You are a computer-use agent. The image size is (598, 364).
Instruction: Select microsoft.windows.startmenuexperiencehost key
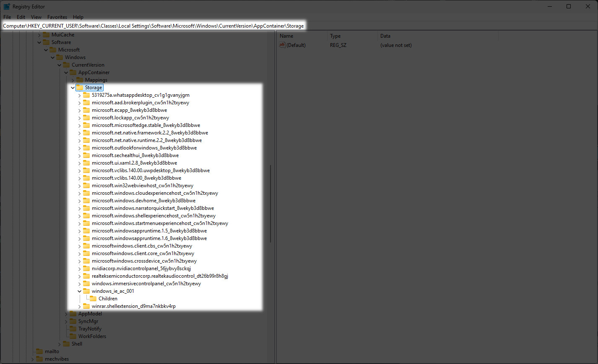tap(160, 223)
